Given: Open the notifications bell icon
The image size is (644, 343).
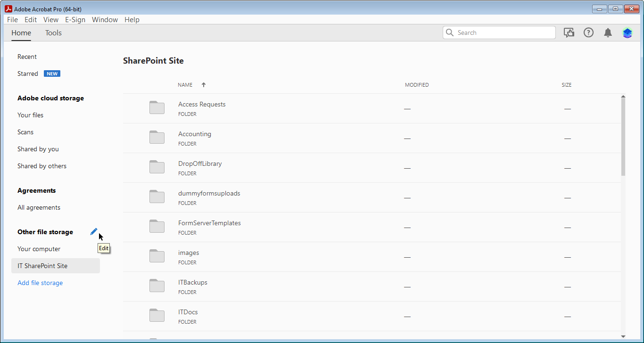Looking at the screenshot, I should point(608,33).
